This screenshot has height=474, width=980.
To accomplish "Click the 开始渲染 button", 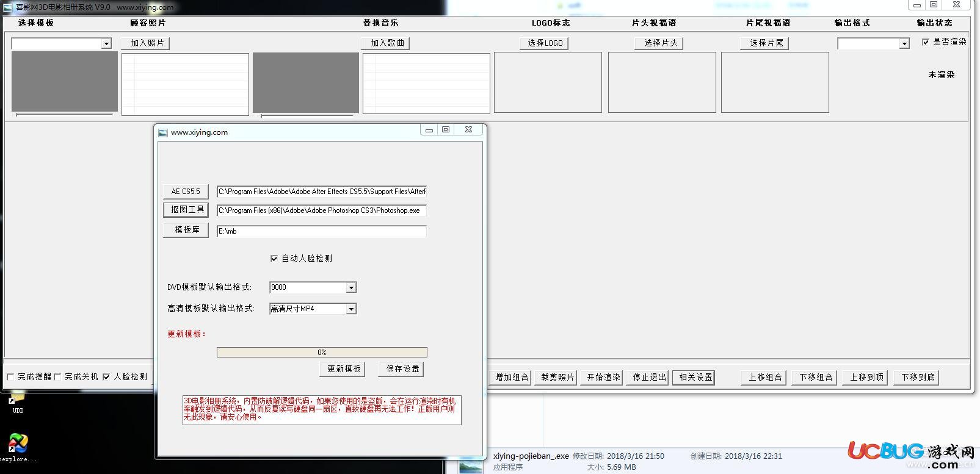I will (x=602, y=378).
